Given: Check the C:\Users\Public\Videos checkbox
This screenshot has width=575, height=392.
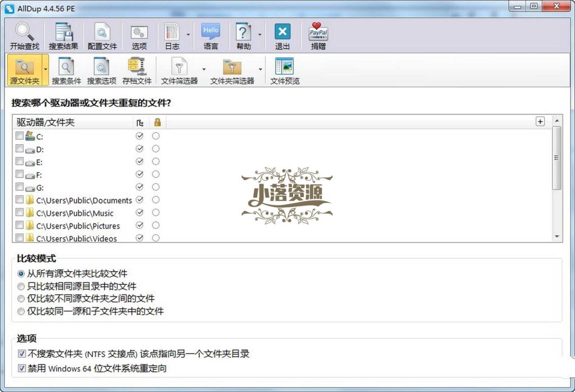Looking at the screenshot, I should (x=20, y=237).
